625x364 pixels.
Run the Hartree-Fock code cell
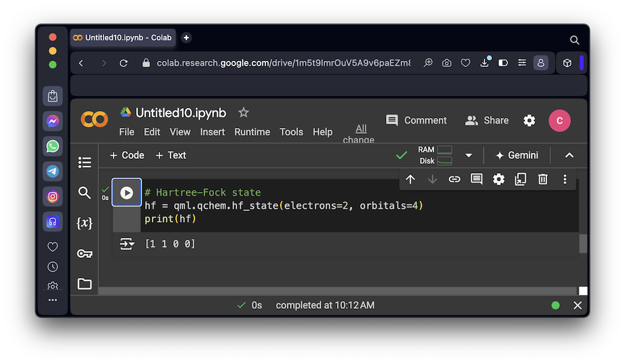click(x=127, y=193)
